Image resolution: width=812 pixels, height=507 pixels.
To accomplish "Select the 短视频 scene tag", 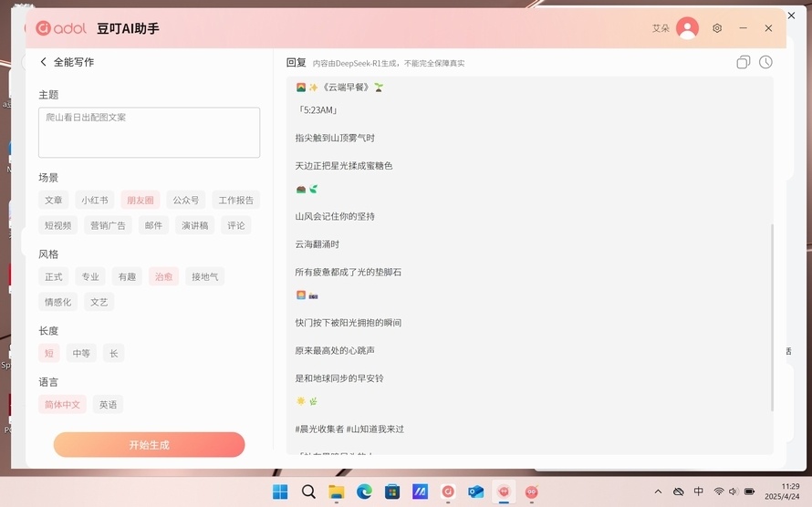I will point(58,225).
